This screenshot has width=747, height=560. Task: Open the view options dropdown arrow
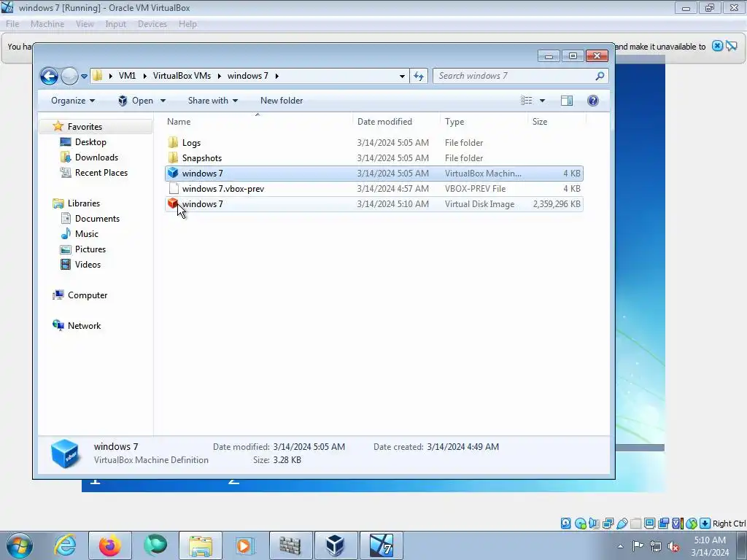tap(542, 101)
